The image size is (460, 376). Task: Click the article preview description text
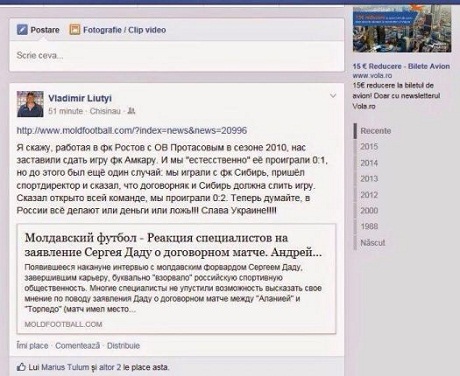click(173, 288)
